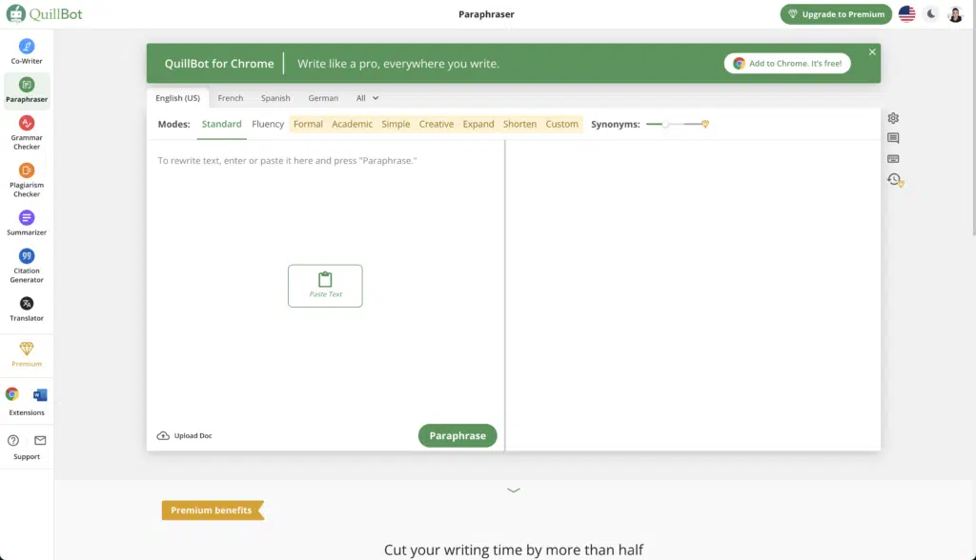Select the Expand mode
The width and height of the screenshot is (976, 560).
(478, 125)
